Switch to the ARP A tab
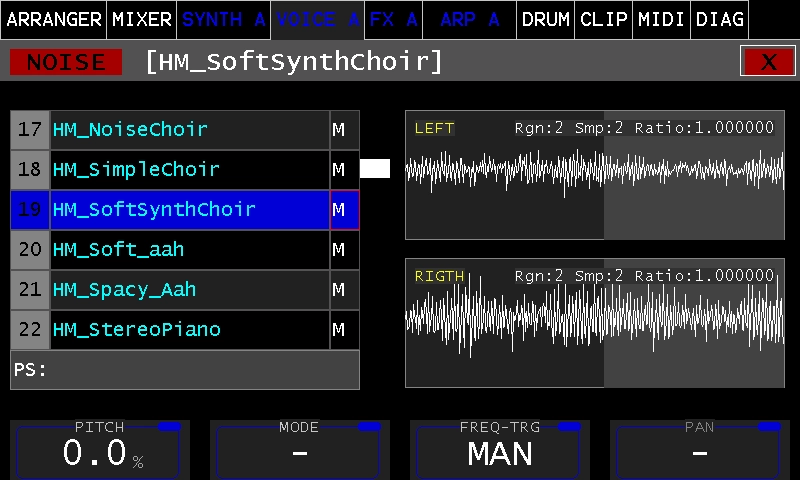 [x=469, y=20]
